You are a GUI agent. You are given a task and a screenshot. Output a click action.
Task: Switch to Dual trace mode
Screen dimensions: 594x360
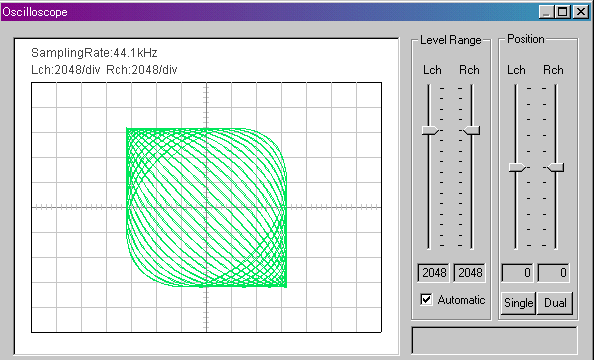pos(555,303)
